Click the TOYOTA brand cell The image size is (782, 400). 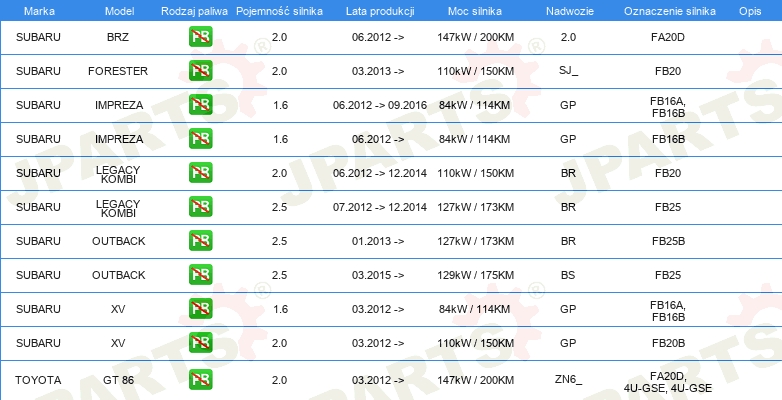(38, 380)
